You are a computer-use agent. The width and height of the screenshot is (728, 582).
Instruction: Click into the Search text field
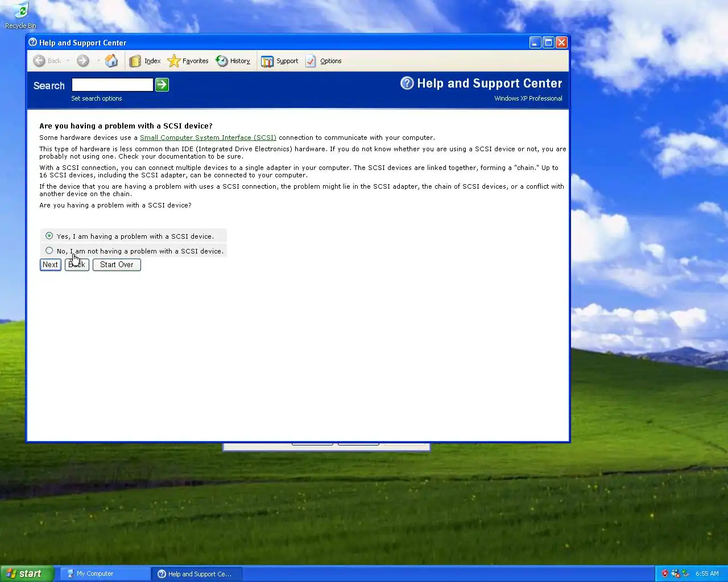coord(113,85)
